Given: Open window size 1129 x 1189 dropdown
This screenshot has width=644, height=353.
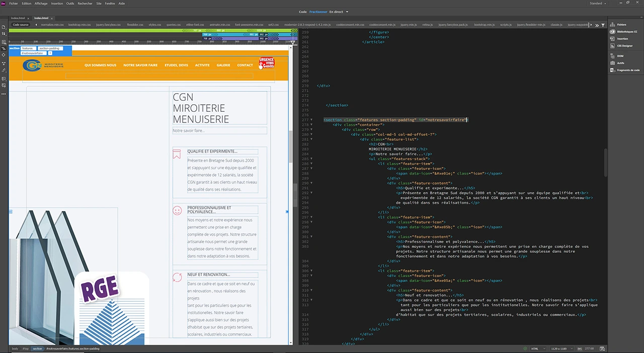Looking at the screenshot, I should (x=562, y=348).
